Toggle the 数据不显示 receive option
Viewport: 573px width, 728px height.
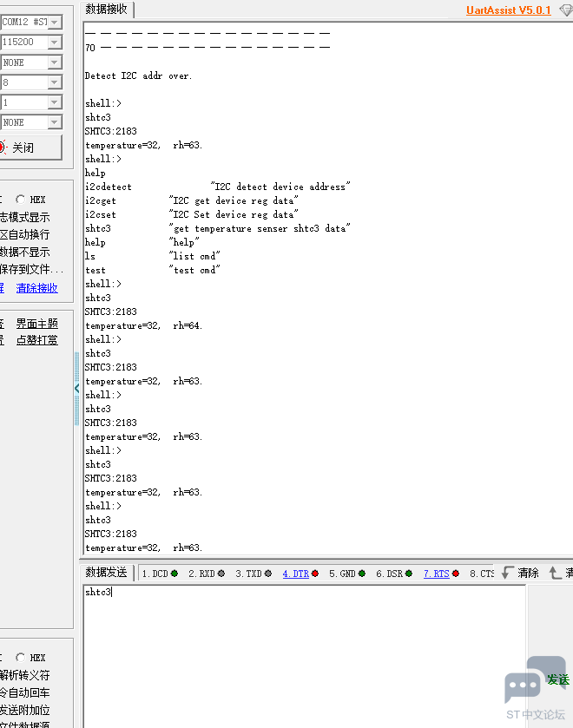[x=24, y=253]
